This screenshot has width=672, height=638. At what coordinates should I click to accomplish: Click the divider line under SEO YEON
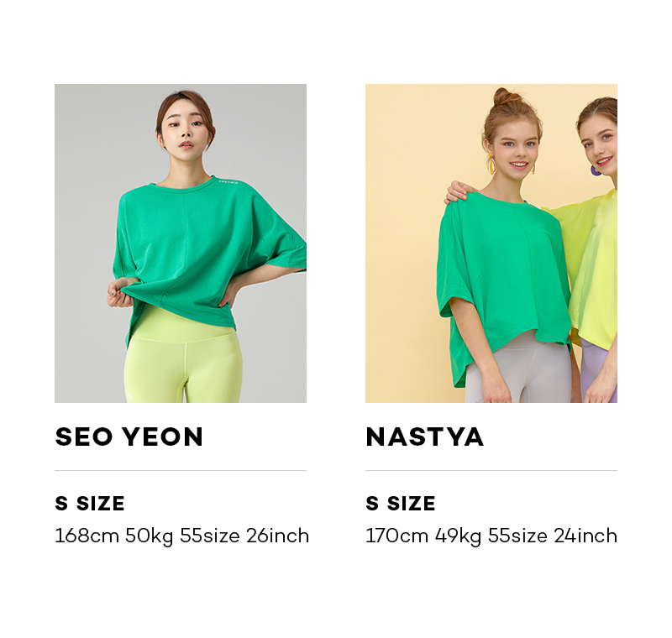point(181,470)
